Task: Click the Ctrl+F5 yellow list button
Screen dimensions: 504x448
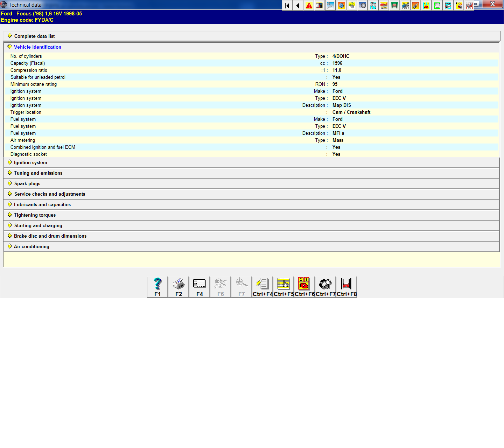Action: 283,287
